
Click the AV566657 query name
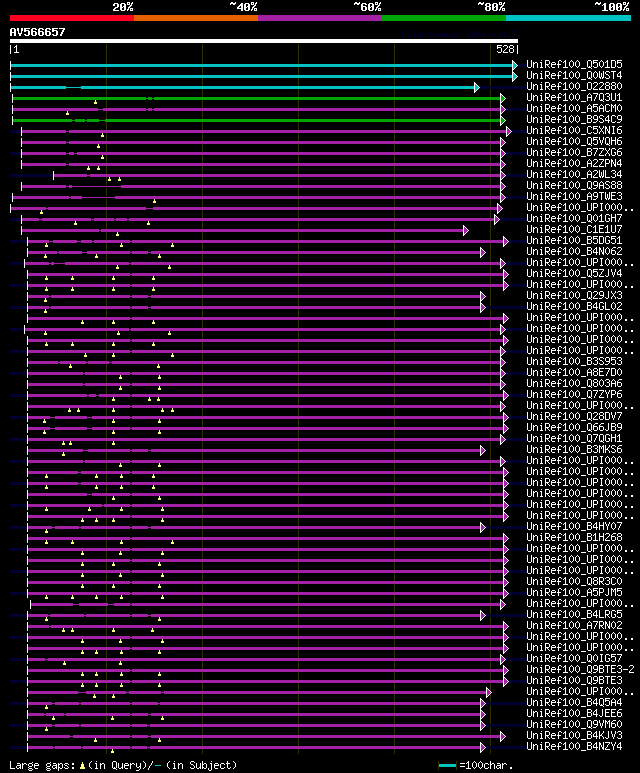coord(37,32)
